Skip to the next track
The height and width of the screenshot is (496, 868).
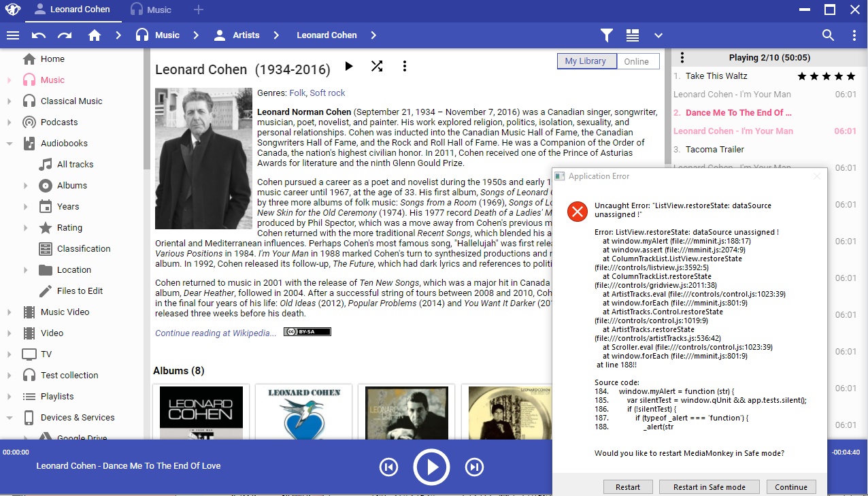tap(474, 467)
